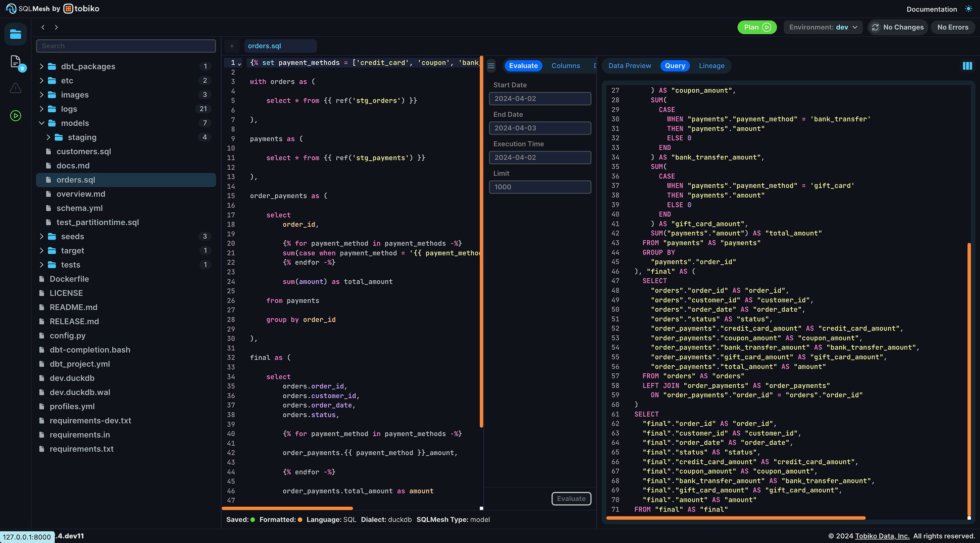Viewport: 980px width, 543px height.
Task: Open the Tobiko Data, Inc. footer link
Action: [x=882, y=536]
